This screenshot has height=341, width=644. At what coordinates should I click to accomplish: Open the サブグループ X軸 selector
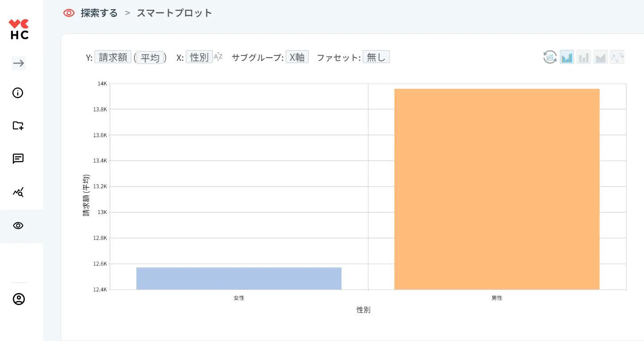coord(297,57)
